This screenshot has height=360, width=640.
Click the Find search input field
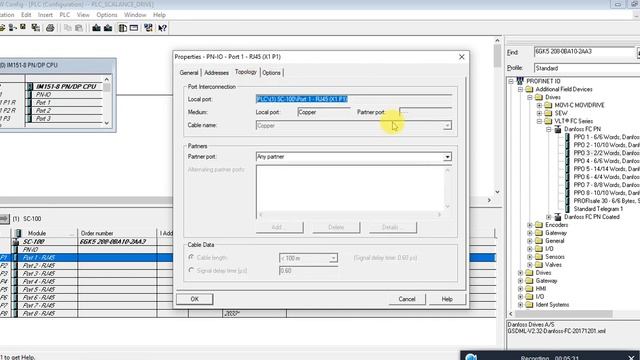(584, 52)
